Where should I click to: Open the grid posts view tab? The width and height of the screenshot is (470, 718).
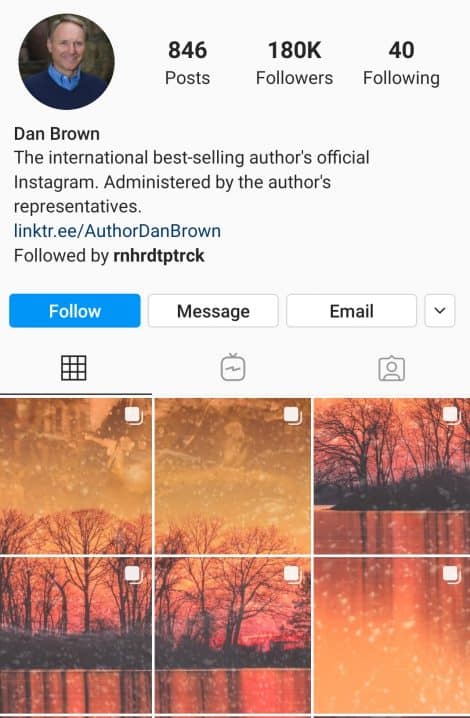(x=74, y=368)
